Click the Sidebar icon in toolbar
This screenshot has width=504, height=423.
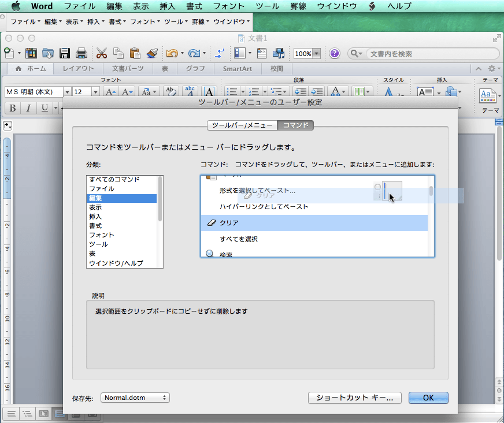240,53
